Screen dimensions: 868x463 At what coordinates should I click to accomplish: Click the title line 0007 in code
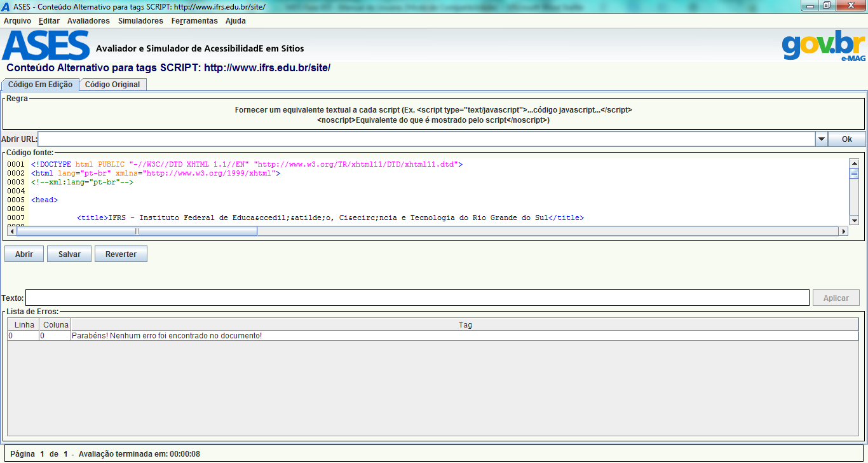click(x=330, y=218)
